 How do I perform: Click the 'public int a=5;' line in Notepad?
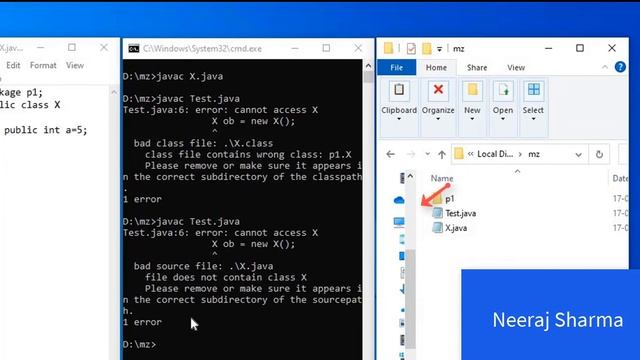(46, 130)
